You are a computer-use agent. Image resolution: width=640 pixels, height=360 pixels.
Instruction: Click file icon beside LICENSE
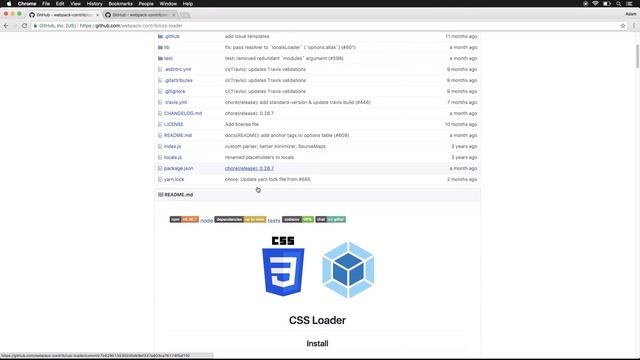click(160, 124)
